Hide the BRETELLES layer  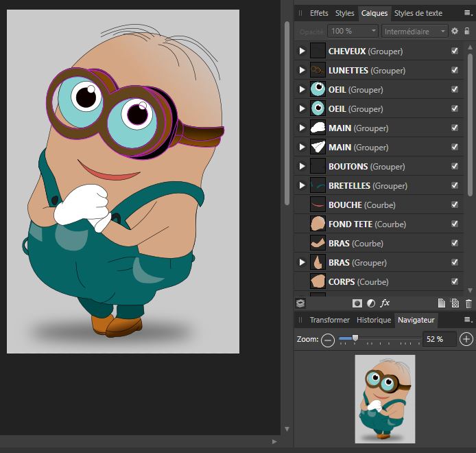tap(455, 185)
